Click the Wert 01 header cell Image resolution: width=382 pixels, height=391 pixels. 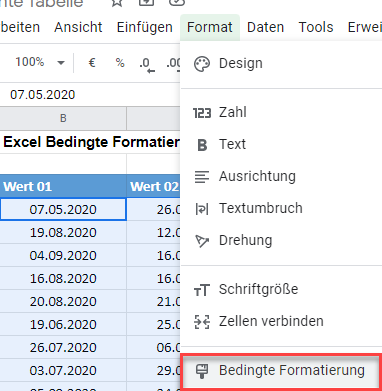pos(63,186)
